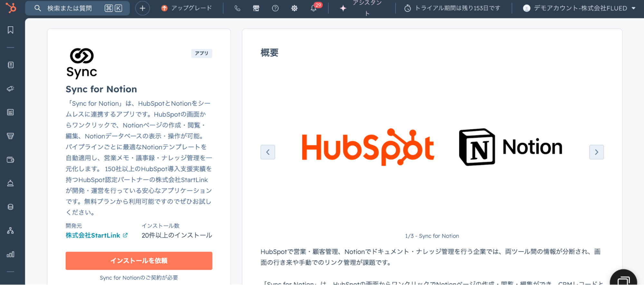This screenshot has height=285, width=644.
Task: Click the インストールを依頼 button
Action: (x=139, y=261)
